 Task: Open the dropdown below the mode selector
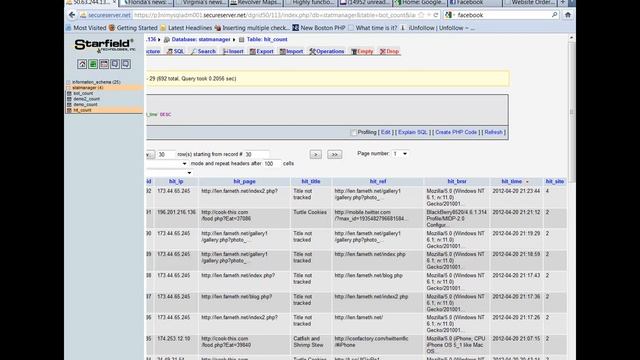point(169,173)
